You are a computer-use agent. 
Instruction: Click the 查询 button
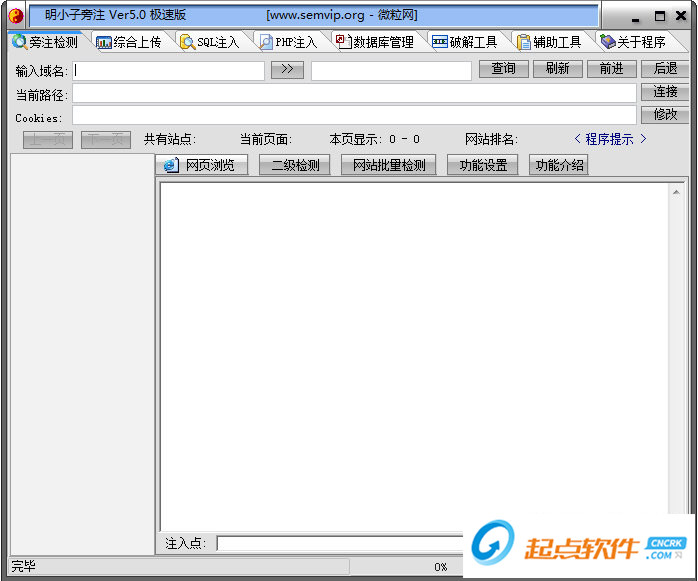point(503,69)
